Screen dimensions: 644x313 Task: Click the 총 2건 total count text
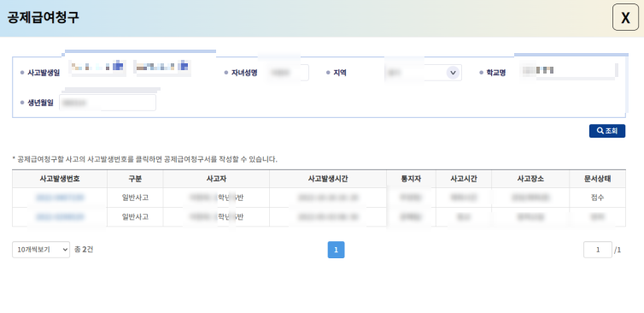point(84,249)
